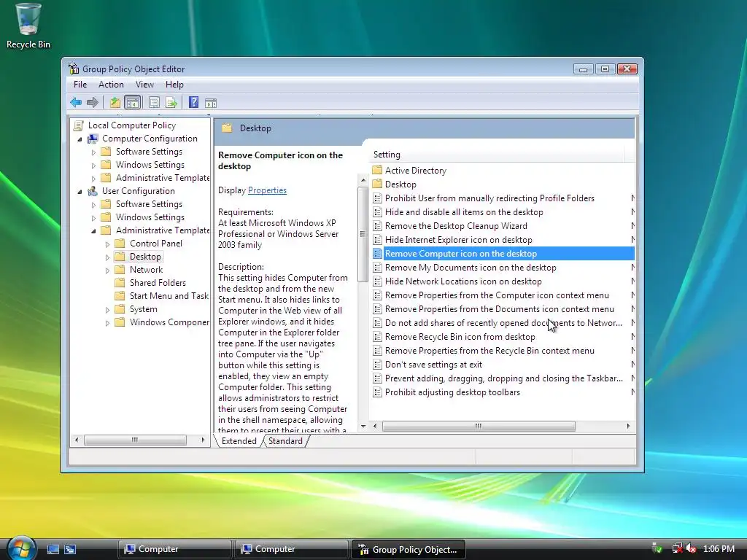Screen dimensions: 747x560
Task: Click the Shared Folders folder icon in tree
Action: (x=120, y=283)
